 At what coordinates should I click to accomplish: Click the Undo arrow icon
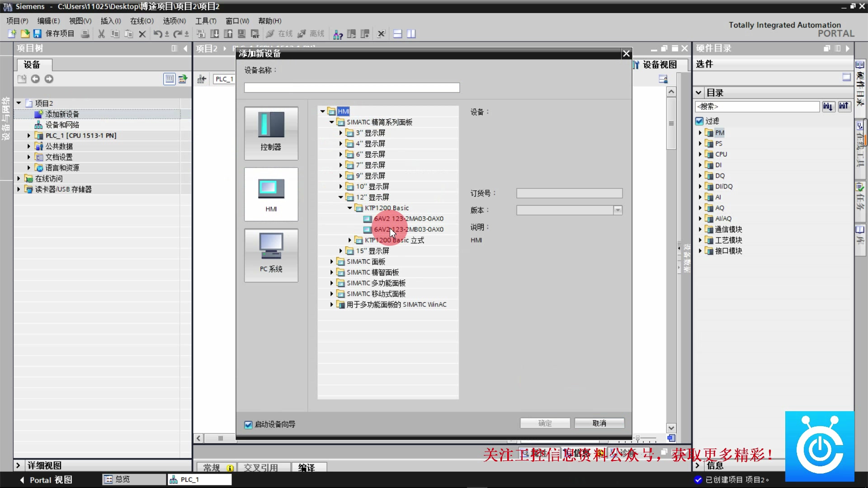[x=157, y=34]
